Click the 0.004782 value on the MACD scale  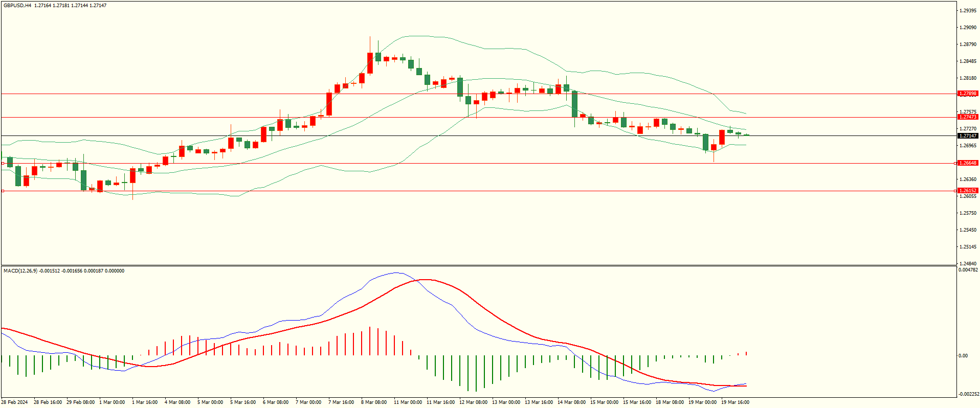pos(968,270)
